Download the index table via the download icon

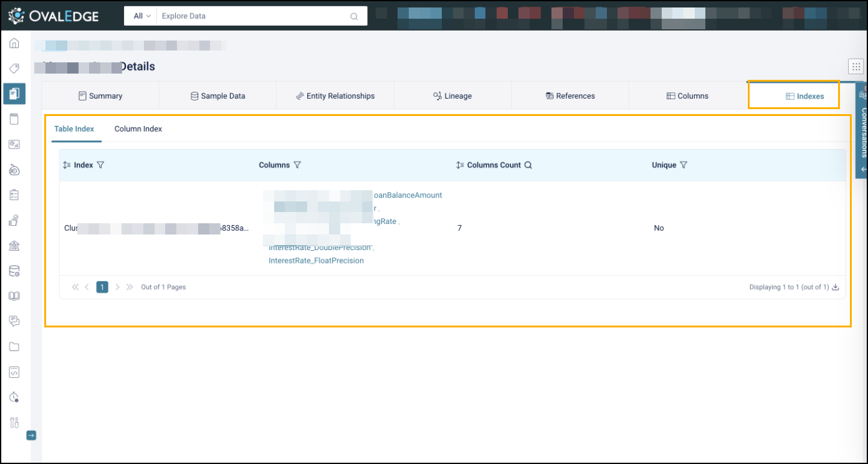[836, 288]
